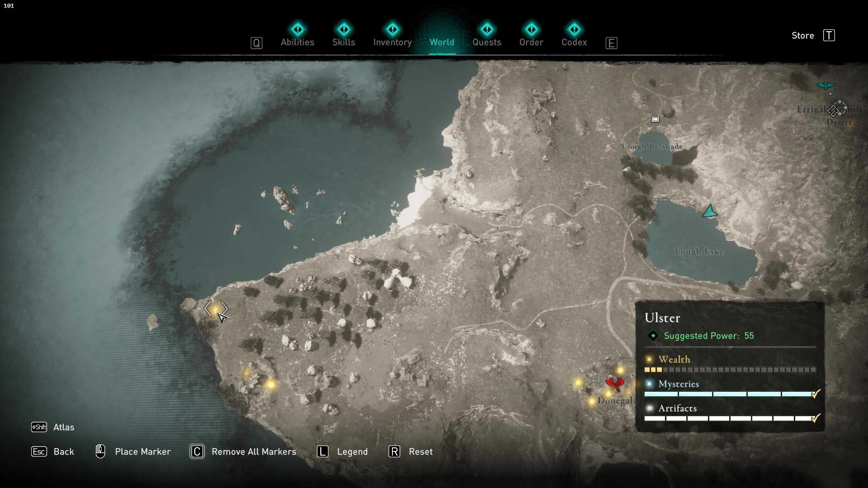
Task: Click the Lough Eske map label
Action: [x=699, y=252]
